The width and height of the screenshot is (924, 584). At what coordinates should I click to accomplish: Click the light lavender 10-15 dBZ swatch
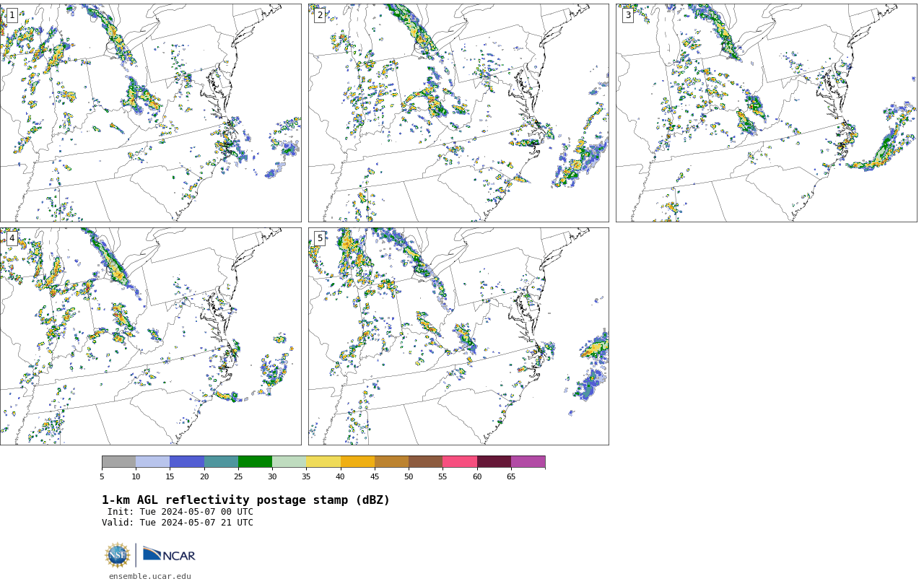[152, 462]
